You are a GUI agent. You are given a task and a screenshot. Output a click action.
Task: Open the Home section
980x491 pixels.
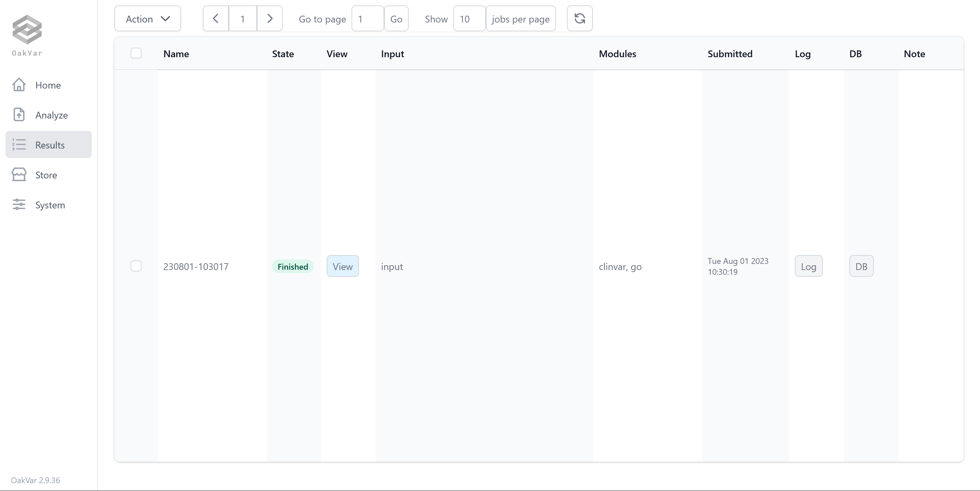pos(48,84)
